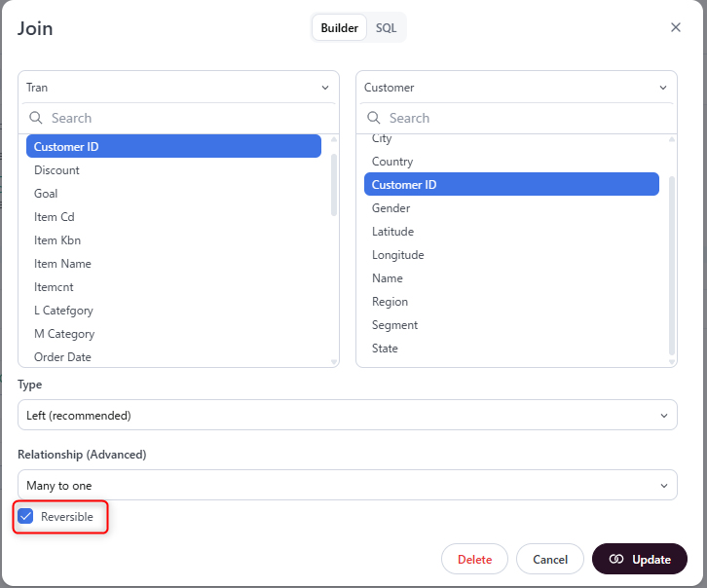707x588 pixels.
Task: Close the Join dialog with X icon
Action: (x=676, y=27)
